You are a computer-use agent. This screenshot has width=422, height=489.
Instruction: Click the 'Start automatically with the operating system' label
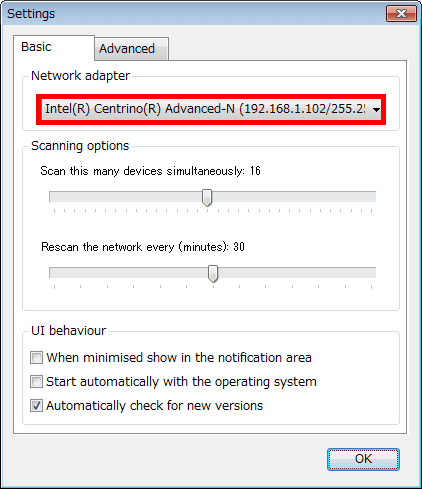181,382
